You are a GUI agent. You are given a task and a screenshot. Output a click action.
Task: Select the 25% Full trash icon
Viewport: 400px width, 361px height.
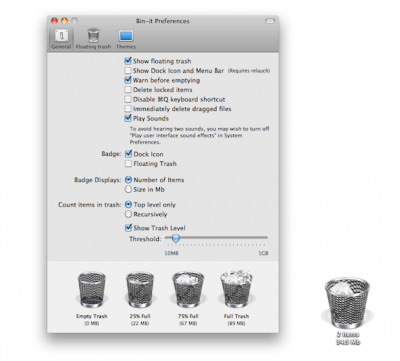click(x=140, y=290)
